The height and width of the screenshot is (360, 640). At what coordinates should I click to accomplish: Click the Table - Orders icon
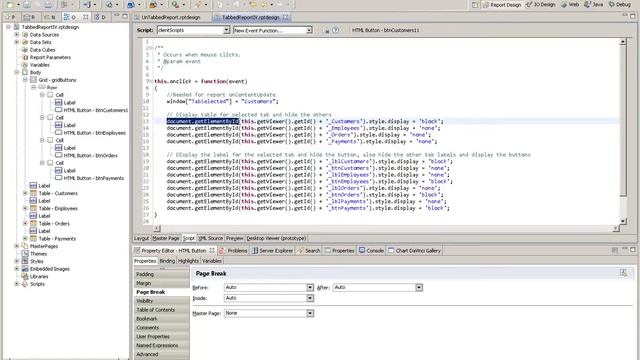tap(33, 223)
